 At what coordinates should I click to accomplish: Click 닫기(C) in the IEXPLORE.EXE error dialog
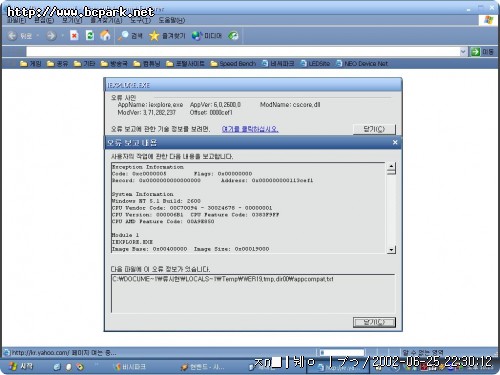(x=374, y=129)
